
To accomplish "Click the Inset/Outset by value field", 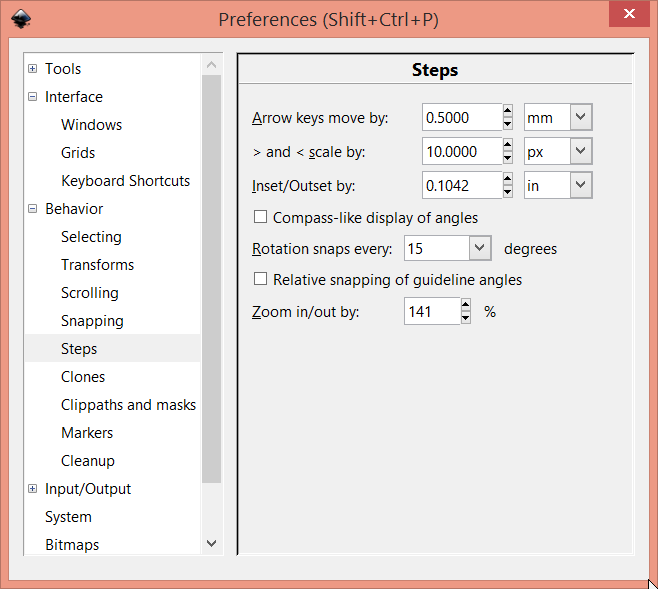I will coord(462,185).
